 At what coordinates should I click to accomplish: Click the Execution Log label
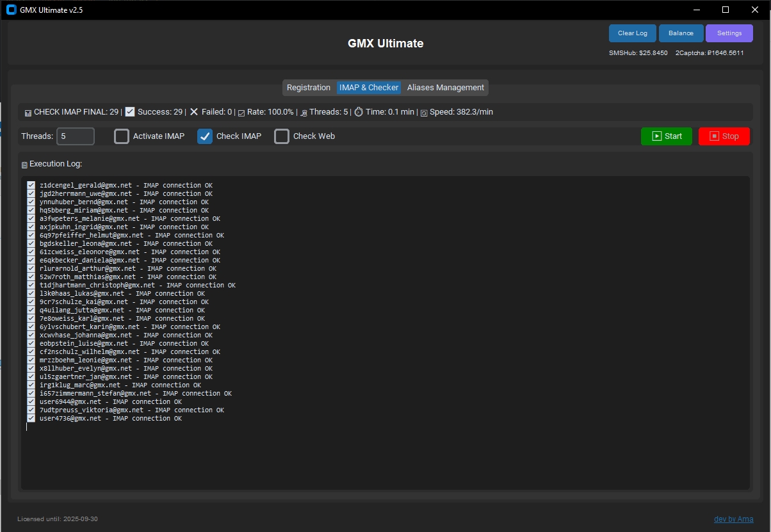(x=56, y=164)
